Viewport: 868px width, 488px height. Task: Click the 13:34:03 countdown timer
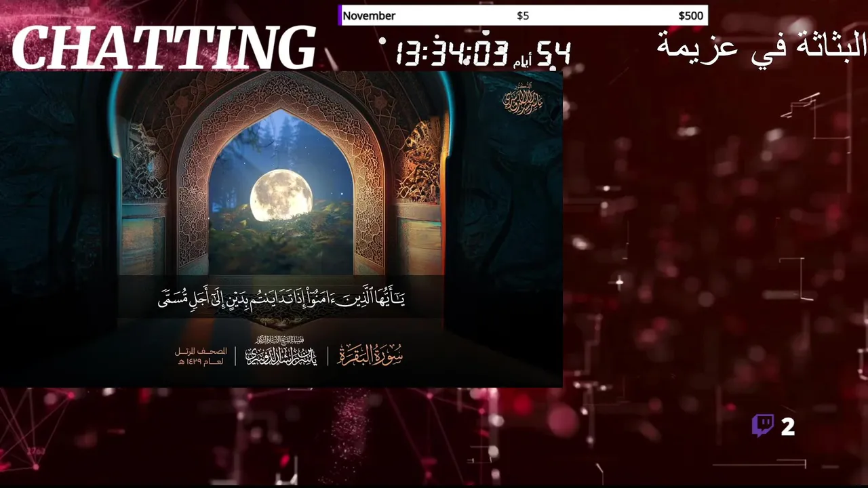(x=452, y=54)
